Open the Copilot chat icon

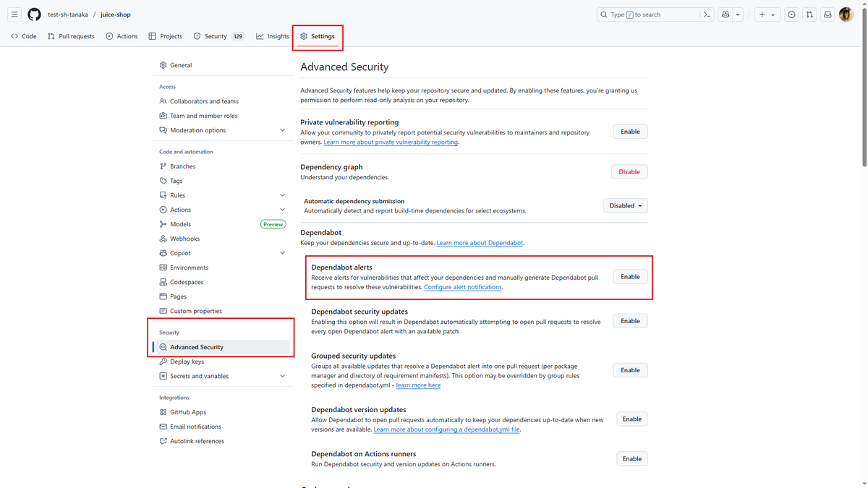click(726, 14)
